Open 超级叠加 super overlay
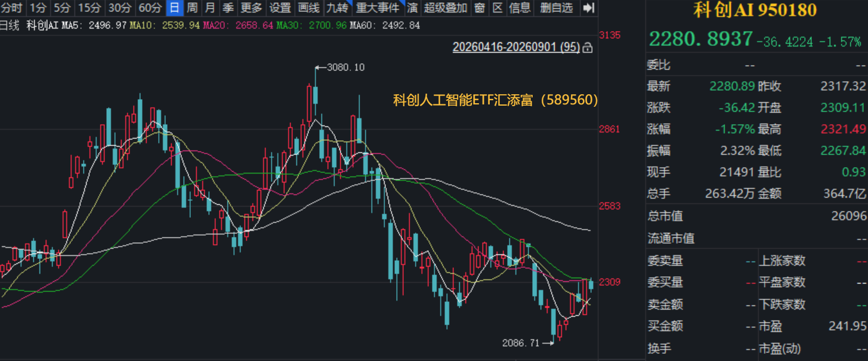This screenshot has height=361, width=868. [446, 8]
